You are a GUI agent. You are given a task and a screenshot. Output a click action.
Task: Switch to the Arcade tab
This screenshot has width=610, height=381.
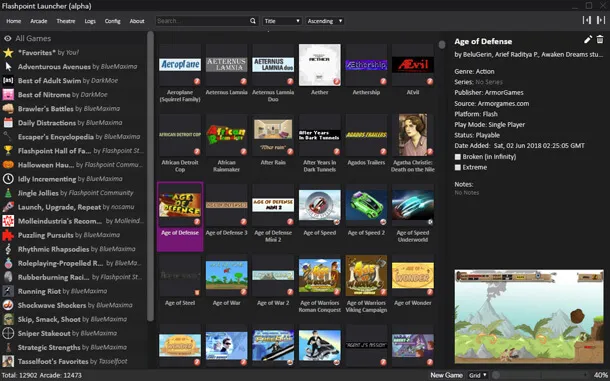tap(39, 21)
